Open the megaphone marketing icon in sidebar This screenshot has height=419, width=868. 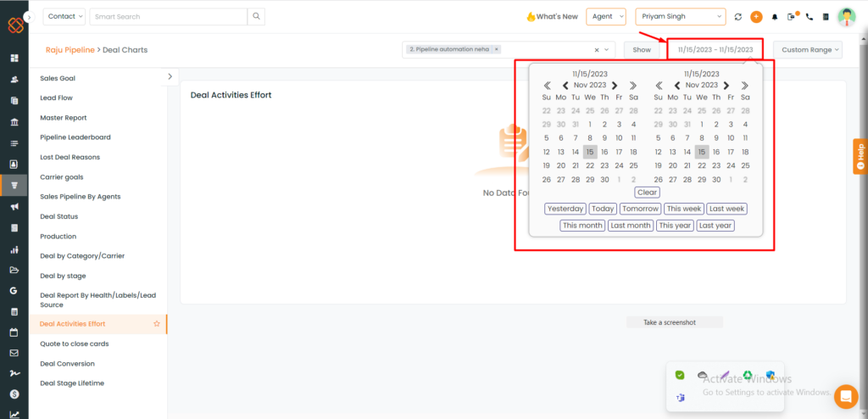14,206
